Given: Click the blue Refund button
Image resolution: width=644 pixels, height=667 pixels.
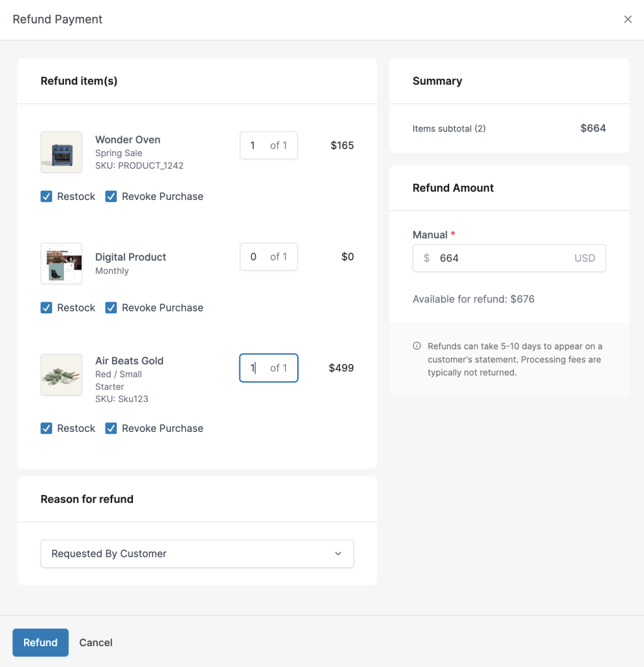Looking at the screenshot, I should click(x=40, y=643).
